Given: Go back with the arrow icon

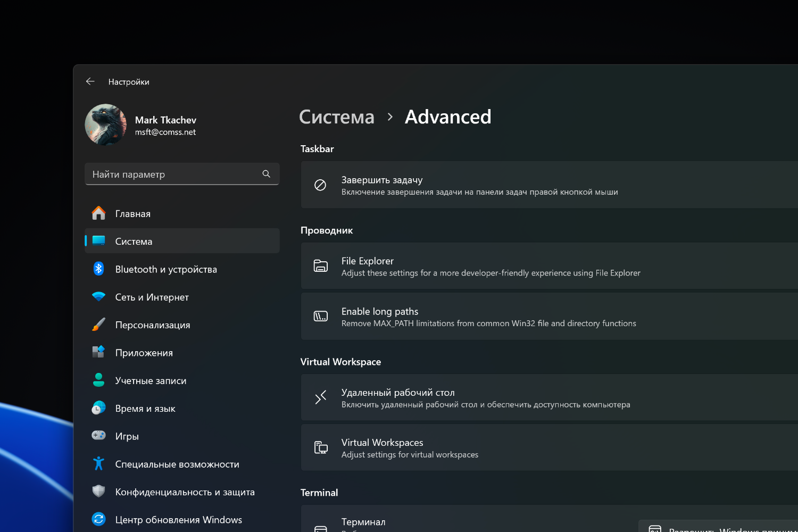Looking at the screenshot, I should click(x=90, y=81).
